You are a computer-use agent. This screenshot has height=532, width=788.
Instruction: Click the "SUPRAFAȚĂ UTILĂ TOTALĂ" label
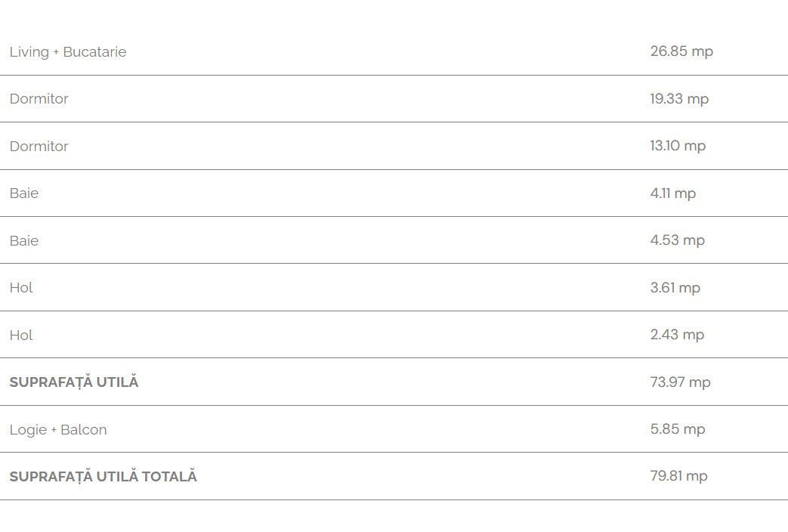(x=103, y=477)
